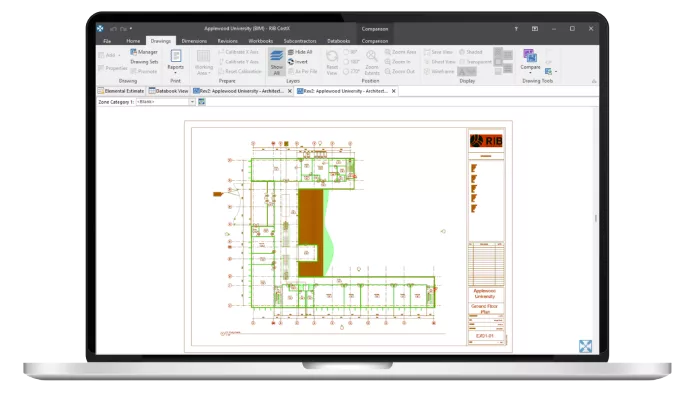This screenshot has height=394, width=700.
Task: Click the RIB logo in drawing title block
Action: coord(486,141)
